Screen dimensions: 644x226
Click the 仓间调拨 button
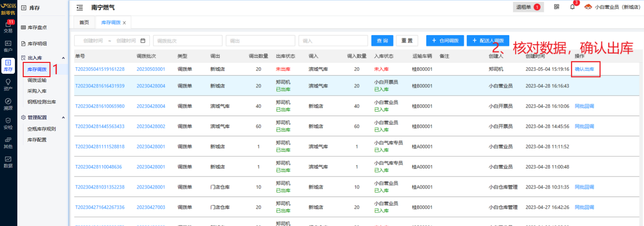click(x=445, y=41)
